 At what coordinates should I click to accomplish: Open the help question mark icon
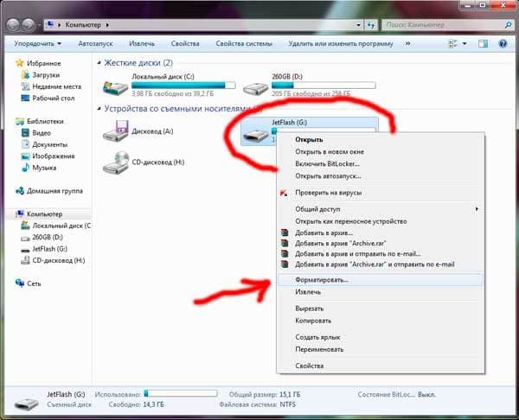(x=503, y=44)
